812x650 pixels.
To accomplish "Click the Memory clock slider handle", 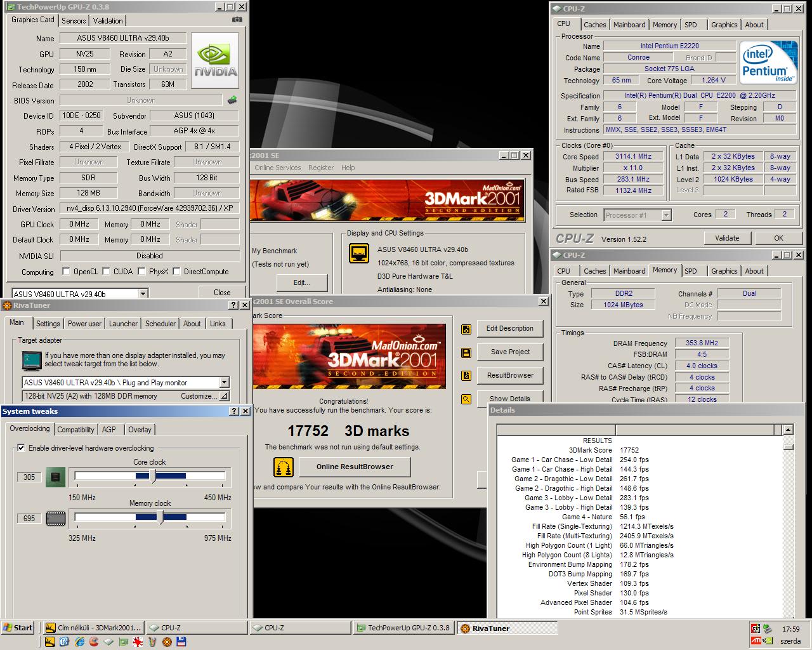I will 160,518.
